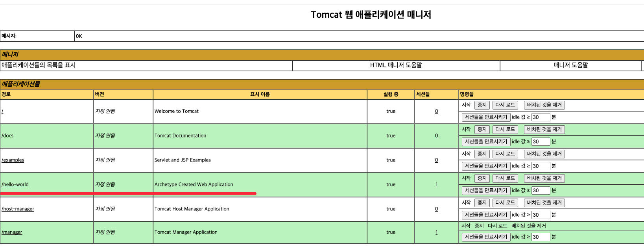View sessions count for Host Manager Application
Viewport: 644px width, 249px height.
[436, 209]
